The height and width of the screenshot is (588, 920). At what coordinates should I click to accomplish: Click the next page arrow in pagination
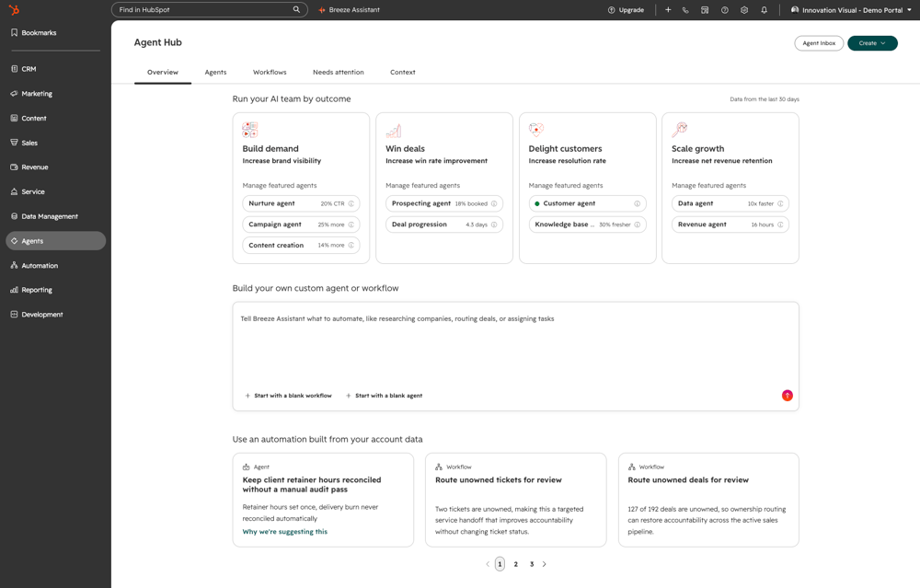545,564
